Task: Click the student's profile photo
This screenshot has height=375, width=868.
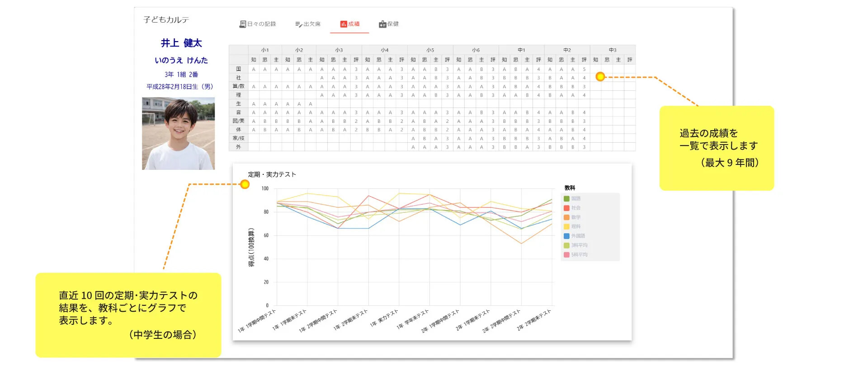Action: pos(179,134)
